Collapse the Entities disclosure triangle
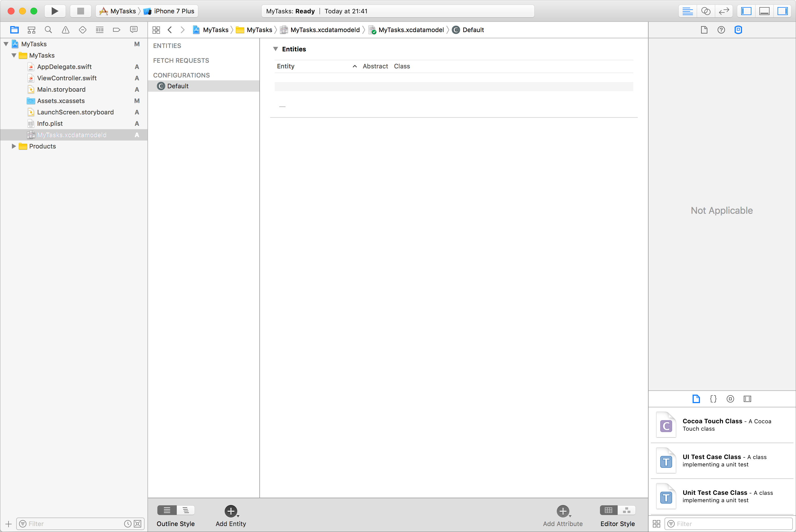This screenshot has width=796, height=532. (x=276, y=49)
